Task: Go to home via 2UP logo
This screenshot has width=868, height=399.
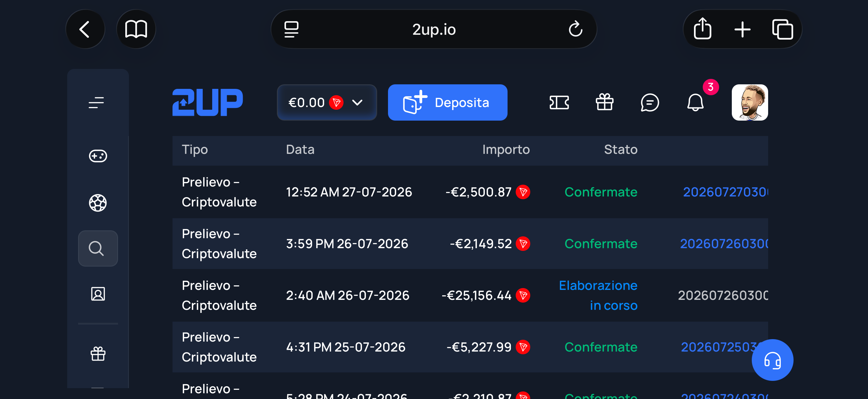Action: (x=207, y=102)
